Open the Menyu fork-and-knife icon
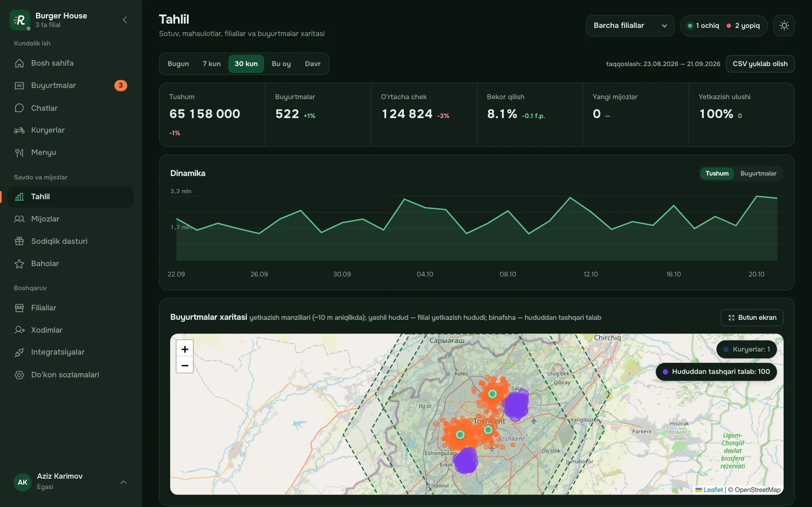This screenshot has height=507, width=812. [x=19, y=152]
